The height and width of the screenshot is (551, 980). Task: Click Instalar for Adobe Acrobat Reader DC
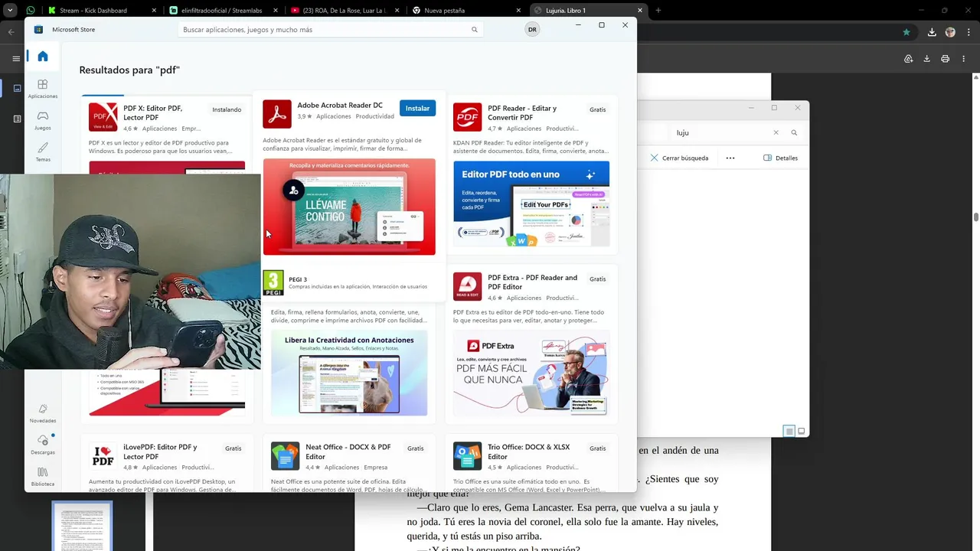pos(417,108)
